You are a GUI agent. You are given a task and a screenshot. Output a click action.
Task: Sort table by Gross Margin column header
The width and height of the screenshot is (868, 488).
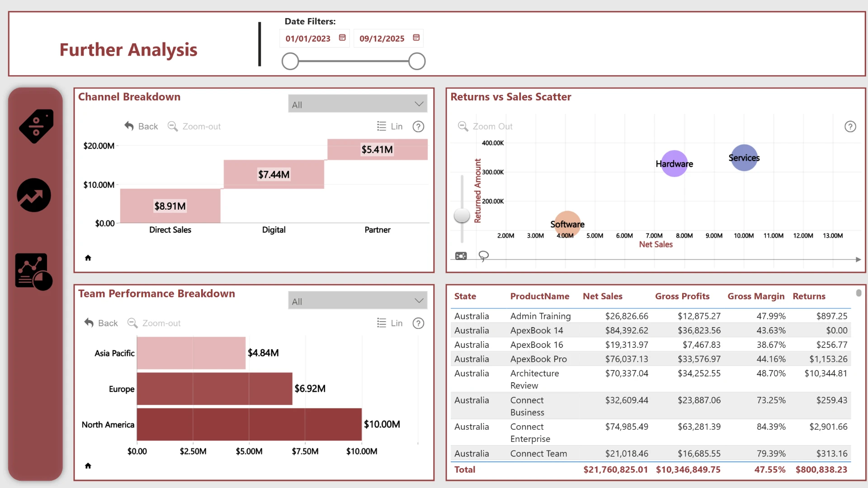[x=756, y=296]
